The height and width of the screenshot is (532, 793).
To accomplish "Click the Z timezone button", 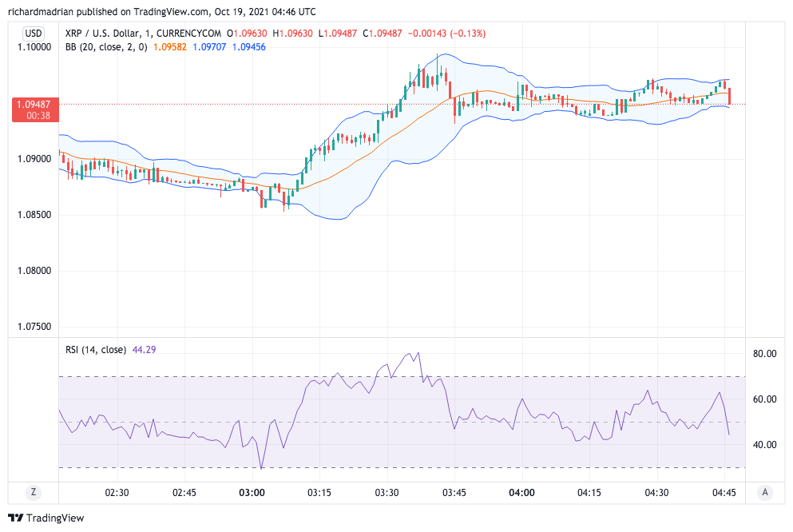I will (x=34, y=493).
